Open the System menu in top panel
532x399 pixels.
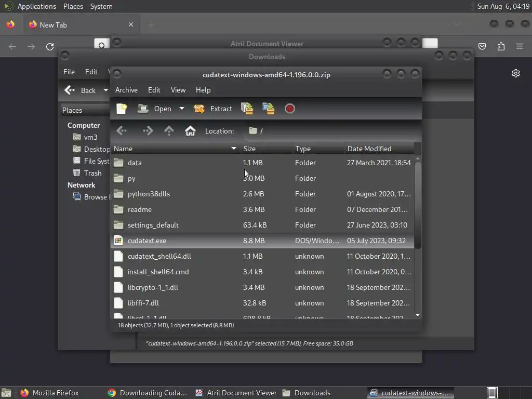(x=101, y=6)
